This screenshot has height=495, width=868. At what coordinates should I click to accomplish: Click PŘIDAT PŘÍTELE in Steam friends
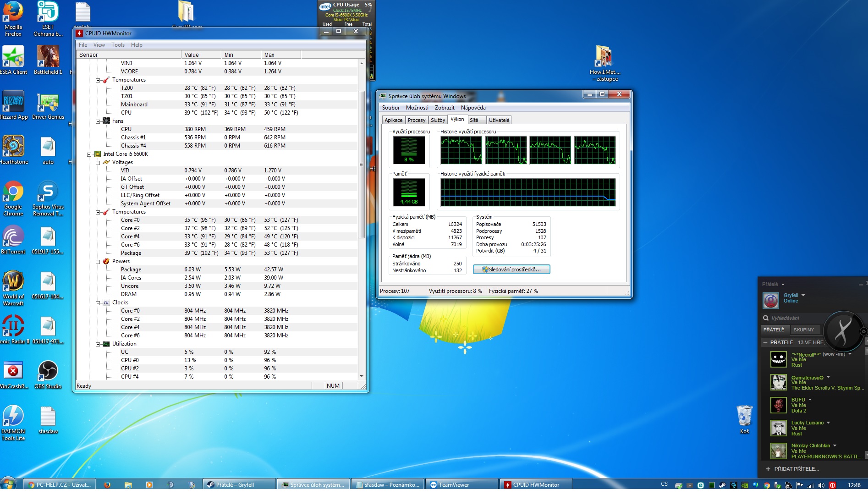pyautogui.click(x=796, y=469)
